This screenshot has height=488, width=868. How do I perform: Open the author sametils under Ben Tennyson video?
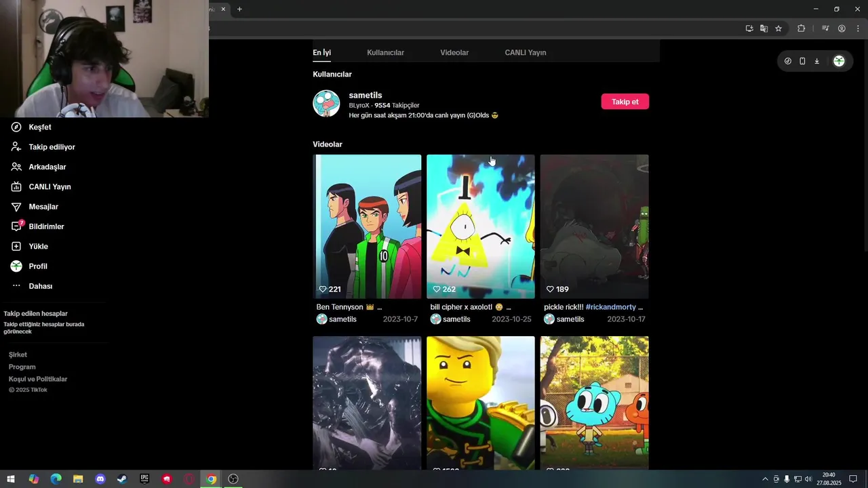342,319
